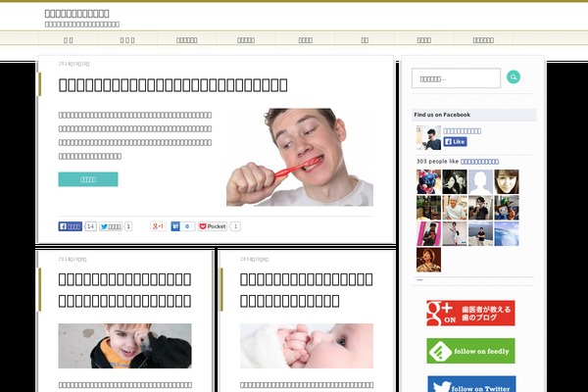Open the boy rubbing his eye article image
Viewport: 588px width, 392px height.
tap(124, 346)
